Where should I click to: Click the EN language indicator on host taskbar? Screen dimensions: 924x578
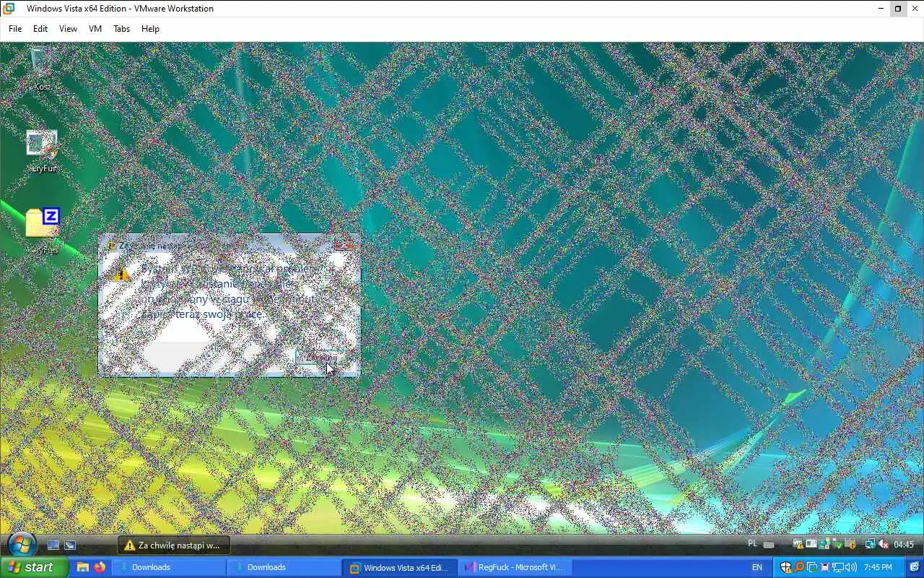(x=757, y=567)
